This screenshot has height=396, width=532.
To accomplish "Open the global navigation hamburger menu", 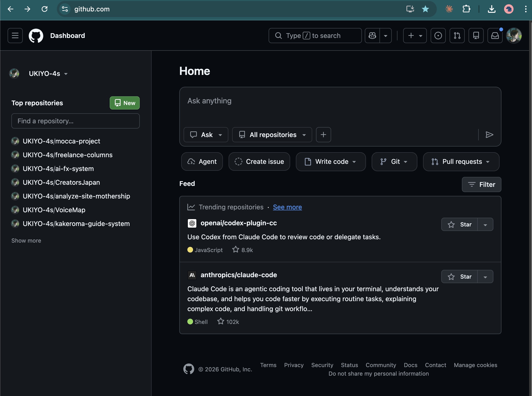I will pos(15,36).
